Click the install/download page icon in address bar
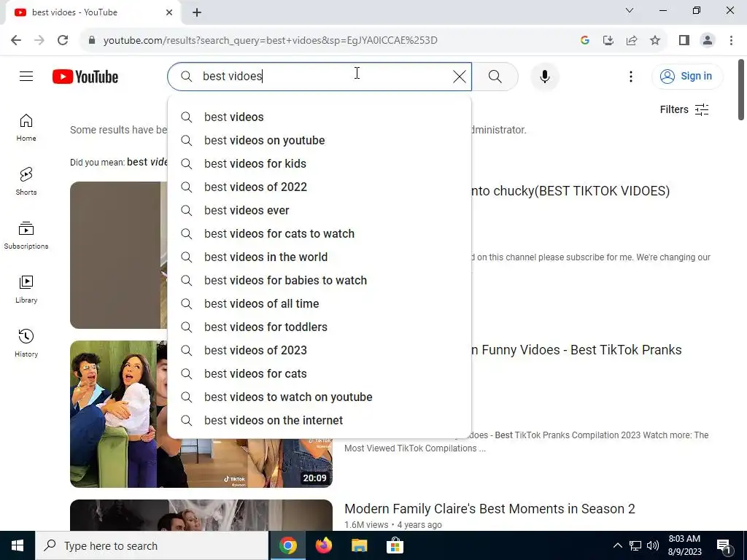 [608, 41]
